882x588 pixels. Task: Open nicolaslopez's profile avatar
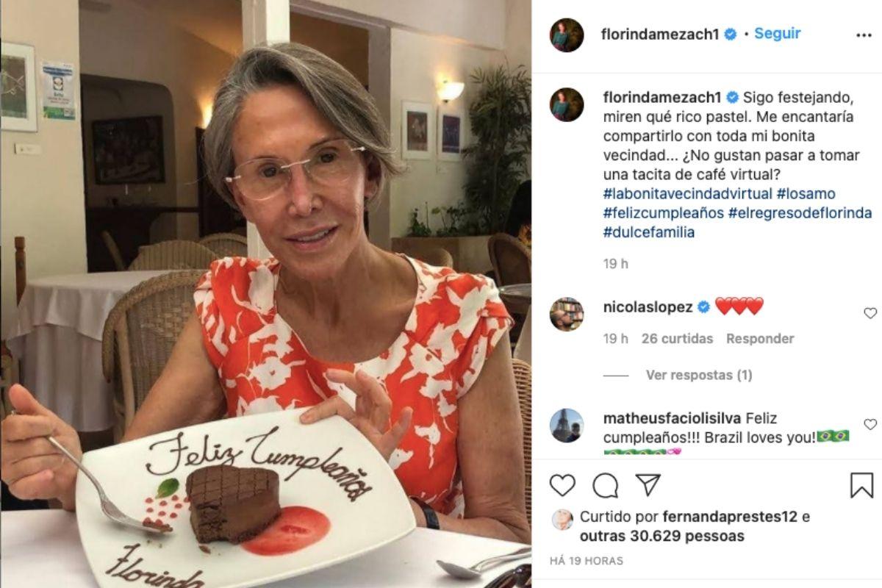[567, 315]
